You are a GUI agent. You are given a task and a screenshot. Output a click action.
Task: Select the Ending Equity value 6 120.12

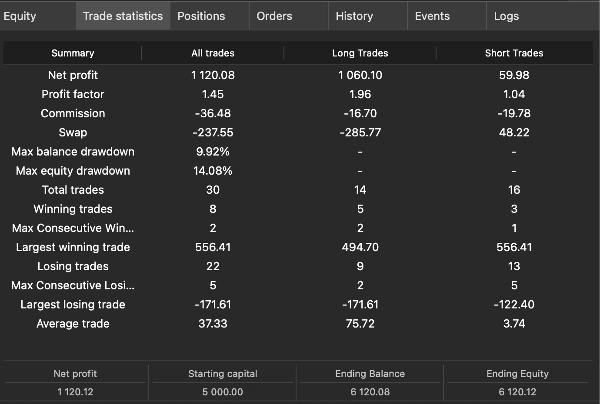coord(517,391)
